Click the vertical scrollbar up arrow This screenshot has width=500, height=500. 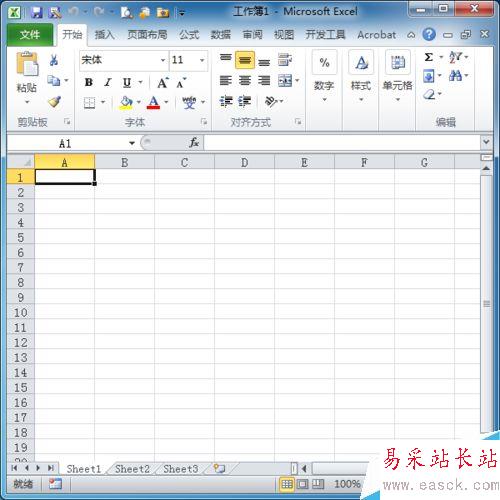[486, 169]
